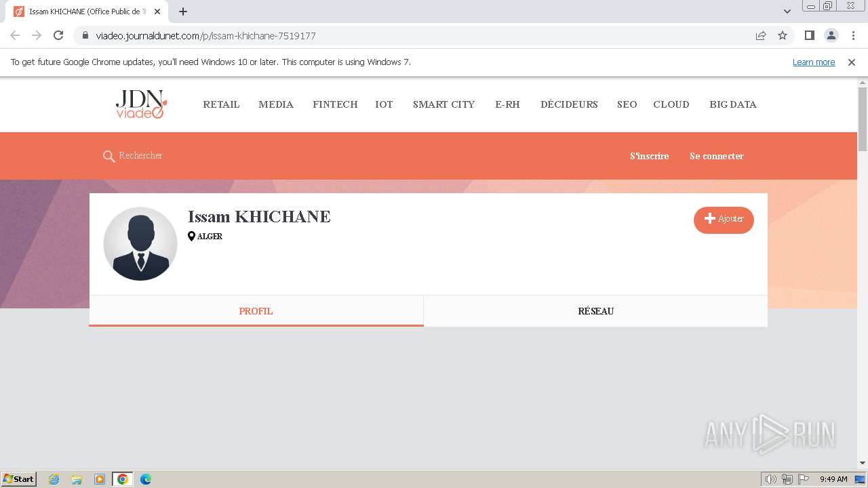868x488 pixels.
Task: Click the profile avatar picture
Action: pyautogui.click(x=140, y=244)
